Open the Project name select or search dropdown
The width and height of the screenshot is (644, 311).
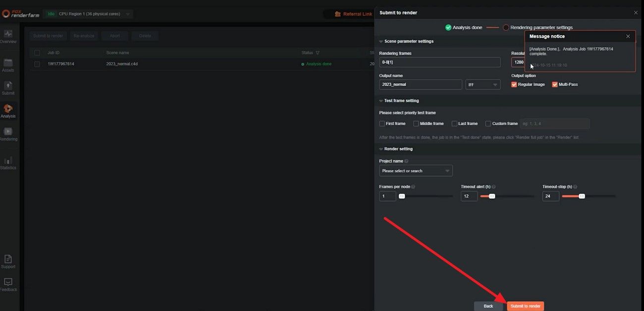click(x=415, y=171)
